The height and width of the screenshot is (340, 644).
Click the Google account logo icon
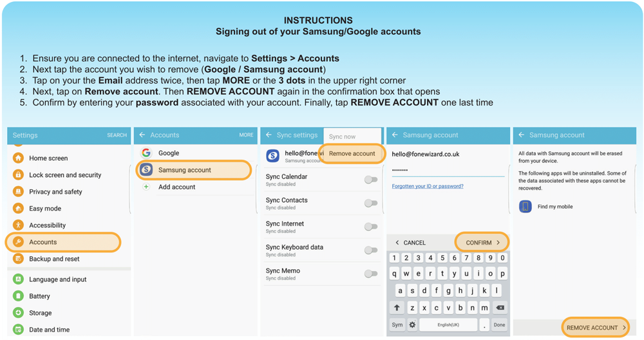146,153
